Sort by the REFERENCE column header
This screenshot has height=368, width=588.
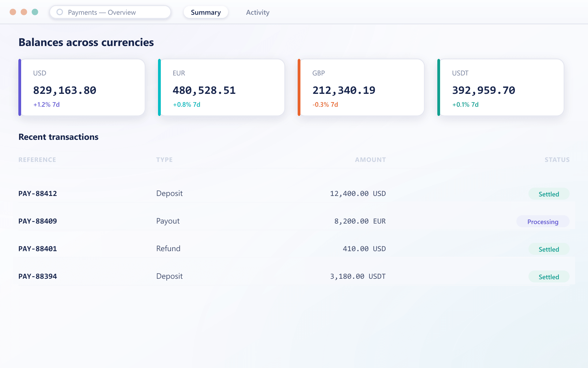click(x=37, y=160)
